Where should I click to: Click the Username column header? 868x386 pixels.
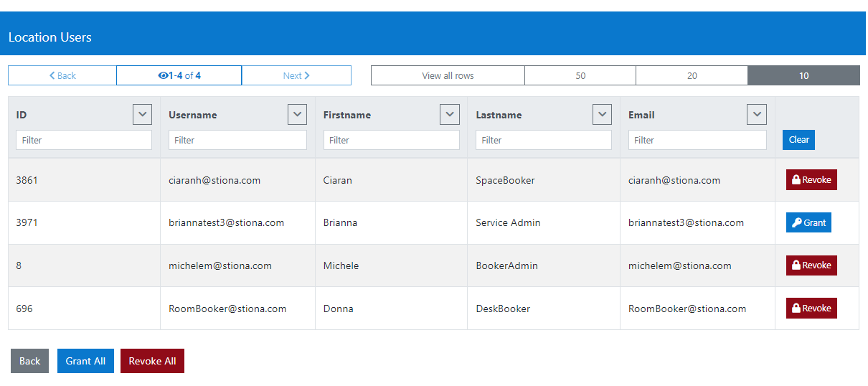click(x=192, y=115)
